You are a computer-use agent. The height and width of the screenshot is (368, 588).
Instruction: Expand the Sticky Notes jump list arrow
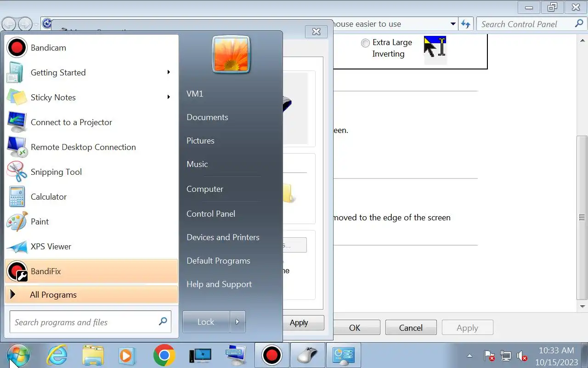(169, 97)
